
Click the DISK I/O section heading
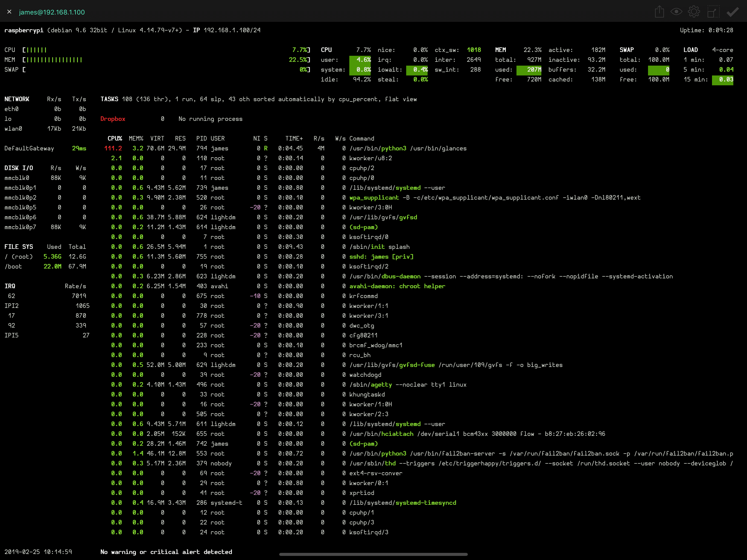(x=19, y=168)
